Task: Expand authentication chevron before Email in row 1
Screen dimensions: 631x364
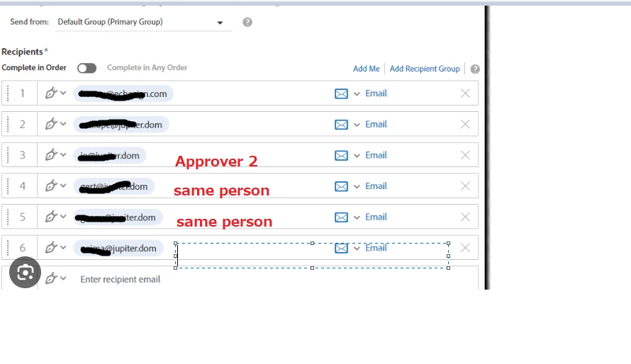Action: coord(357,94)
